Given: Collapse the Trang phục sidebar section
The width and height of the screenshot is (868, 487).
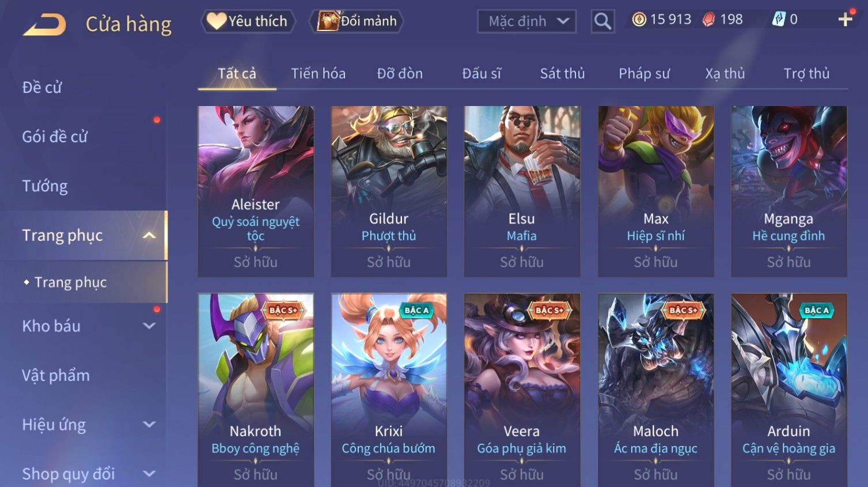Looking at the screenshot, I should [x=149, y=235].
